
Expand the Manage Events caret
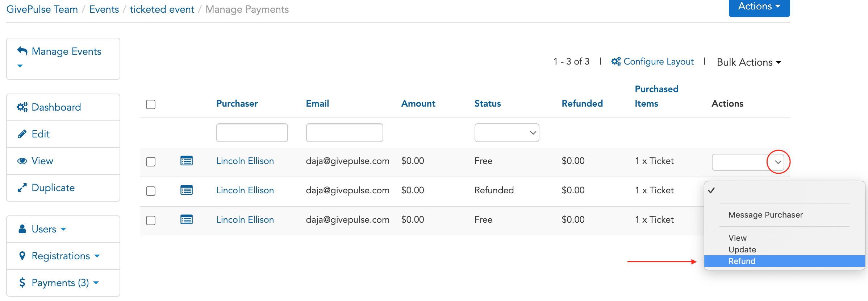(20, 66)
